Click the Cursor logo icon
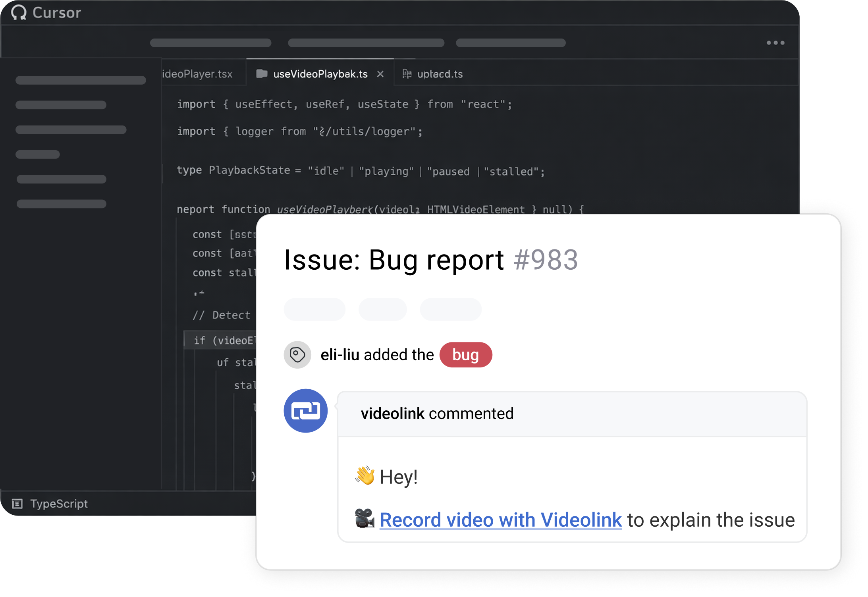The image size is (868, 597). (x=19, y=13)
